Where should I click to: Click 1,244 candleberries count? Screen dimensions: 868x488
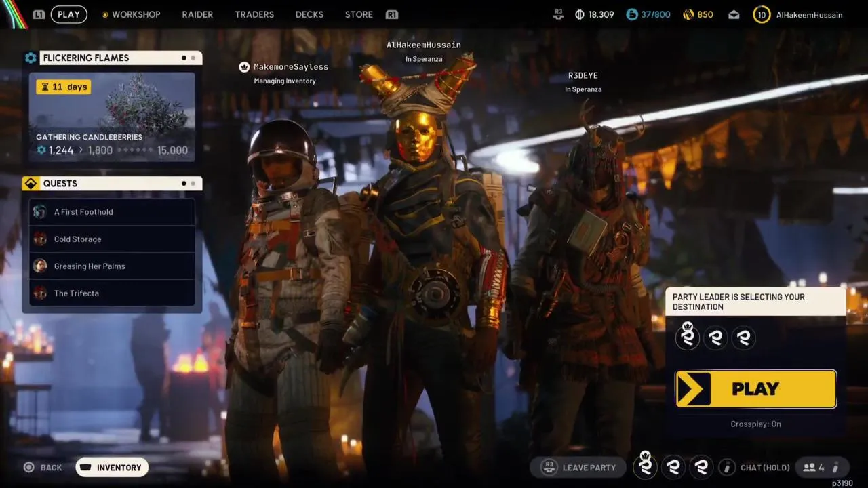point(61,150)
